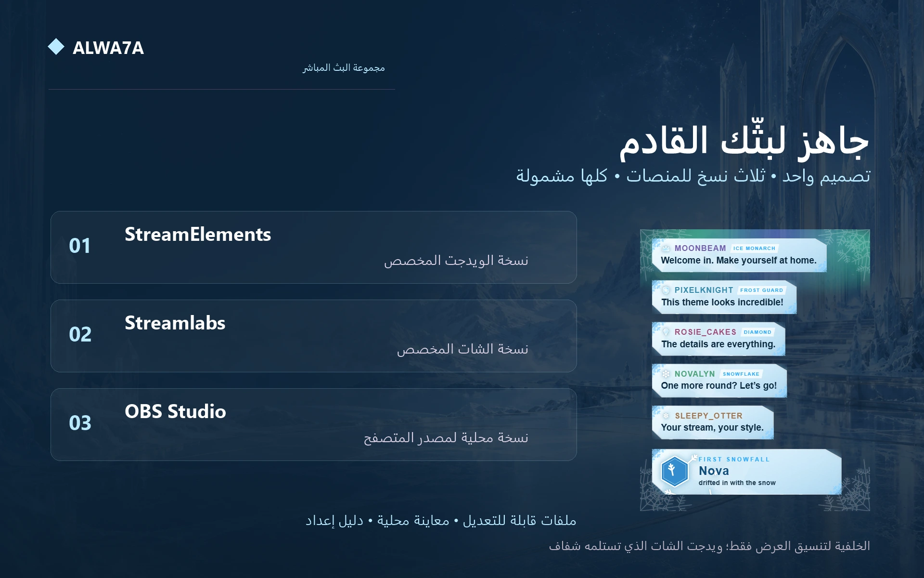The height and width of the screenshot is (578, 924).
Task: Select the Streamlabs card numbered 02
Action: (x=314, y=336)
